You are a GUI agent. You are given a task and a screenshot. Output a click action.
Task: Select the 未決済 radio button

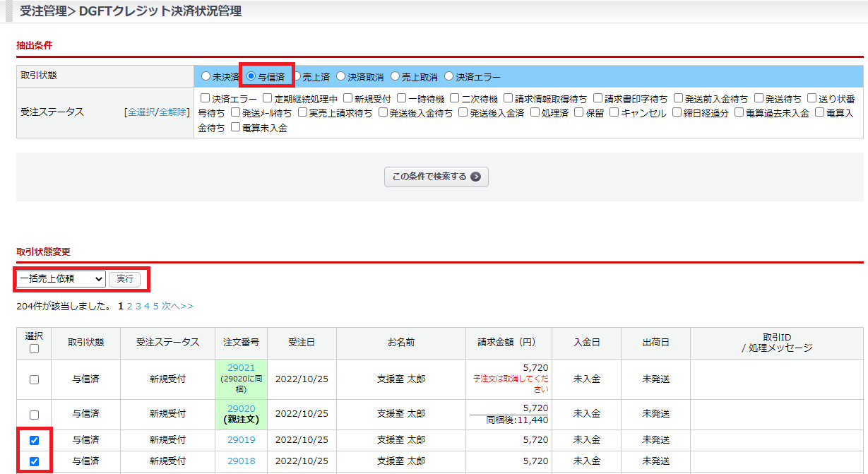[x=206, y=76]
